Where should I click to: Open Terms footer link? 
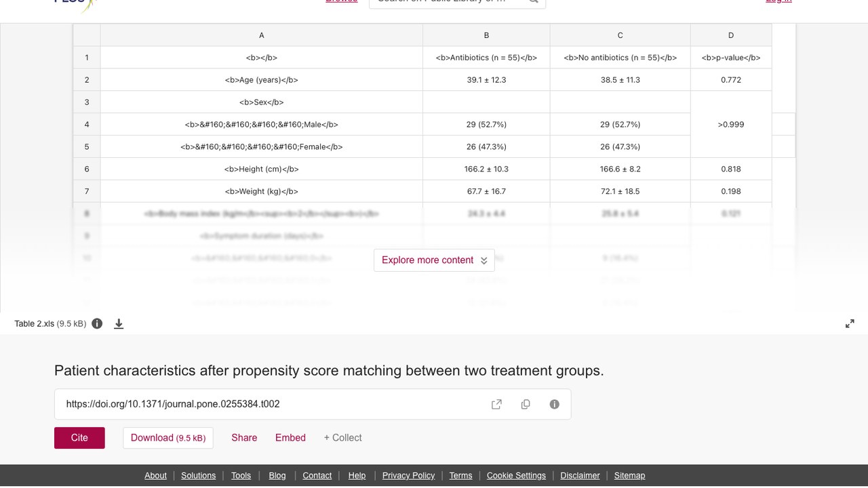(x=460, y=476)
